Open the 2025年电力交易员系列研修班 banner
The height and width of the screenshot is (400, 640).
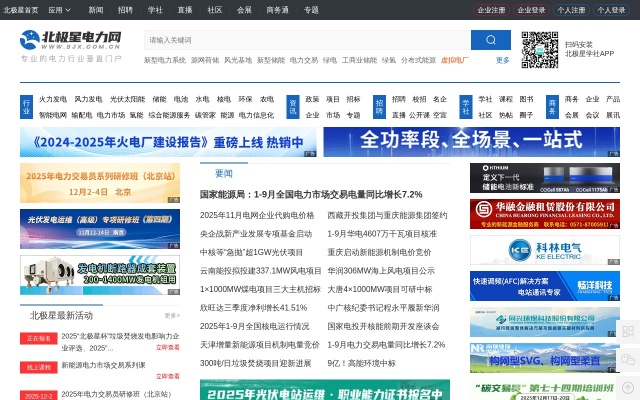pyautogui.click(x=100, y=183)
